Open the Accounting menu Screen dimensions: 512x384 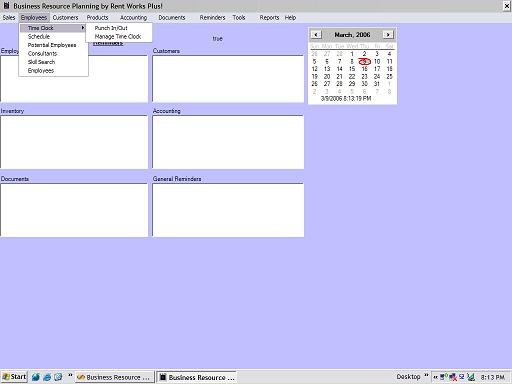click(134, 18)
